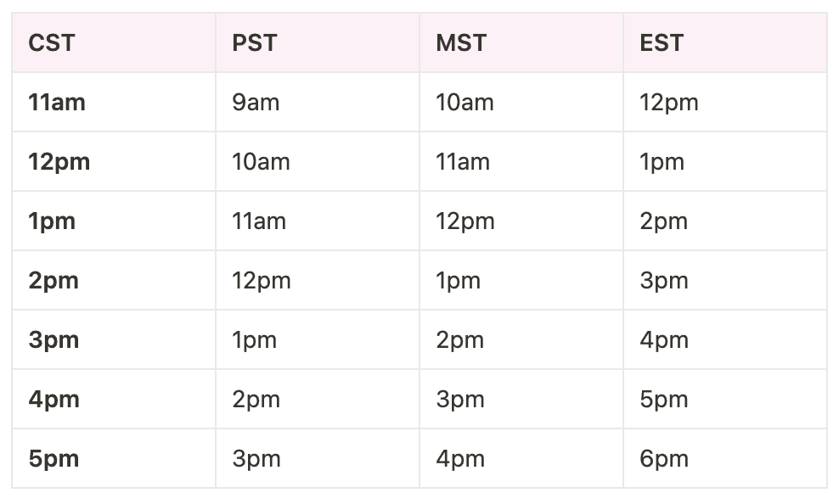Click the CST column header cell
839x504 pixels.
52,43
